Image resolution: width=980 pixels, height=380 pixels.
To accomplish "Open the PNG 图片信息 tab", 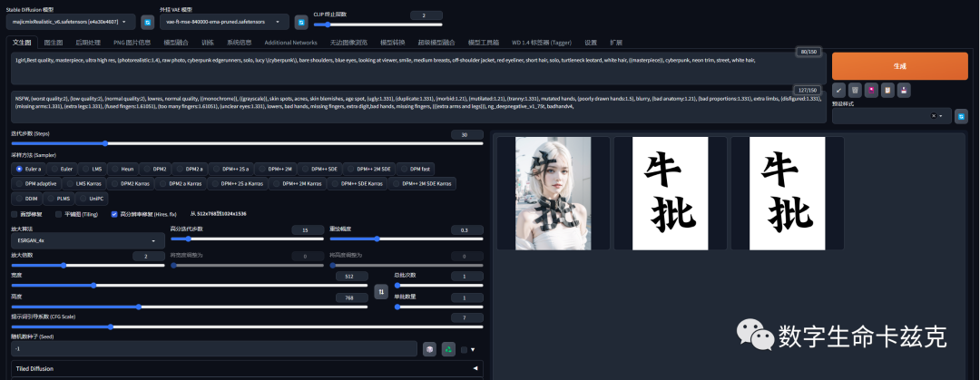I will pos(132,43).
